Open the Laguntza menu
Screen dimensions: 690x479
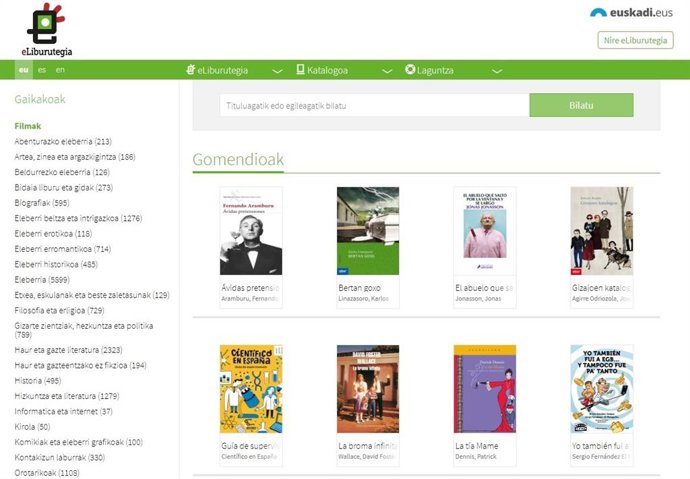click(435, 70)
